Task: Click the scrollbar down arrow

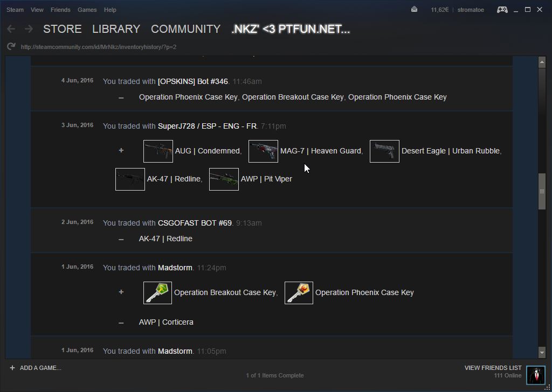Action: click(x=542, y=352)
